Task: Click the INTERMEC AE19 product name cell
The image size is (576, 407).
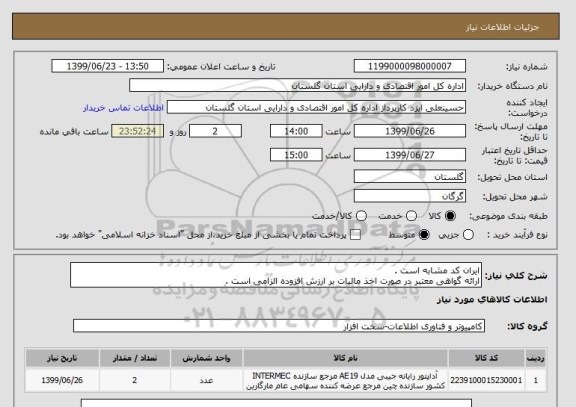Action: (346, 381)
